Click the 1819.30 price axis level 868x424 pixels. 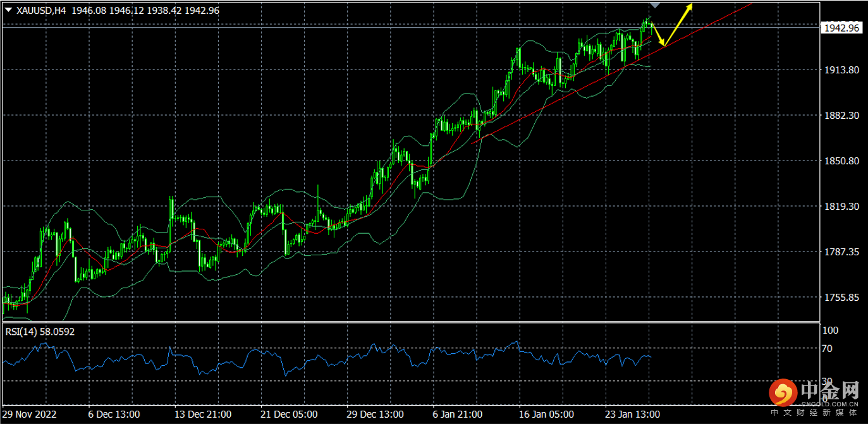840,207
